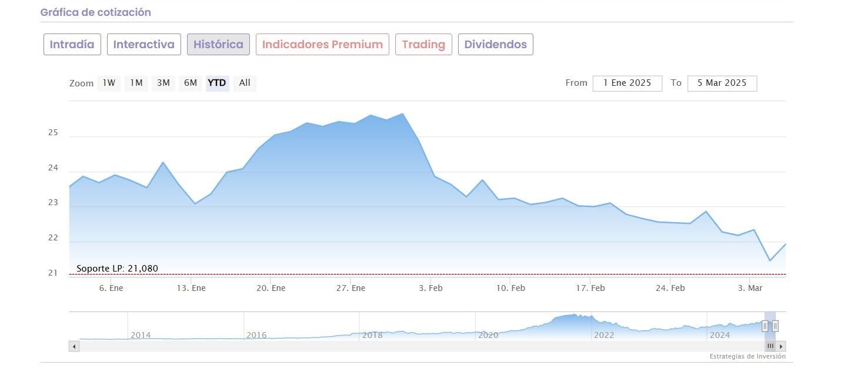Click the left range handle in navigator
The height and width of the screenshot is (375, 868).
pyautogui.click(x=765, y=326)
